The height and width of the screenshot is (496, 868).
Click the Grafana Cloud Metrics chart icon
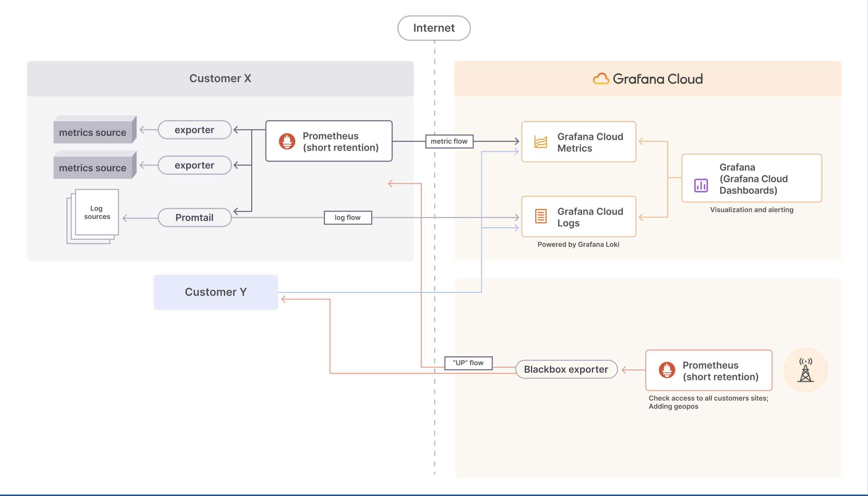(x=540, y=142)
